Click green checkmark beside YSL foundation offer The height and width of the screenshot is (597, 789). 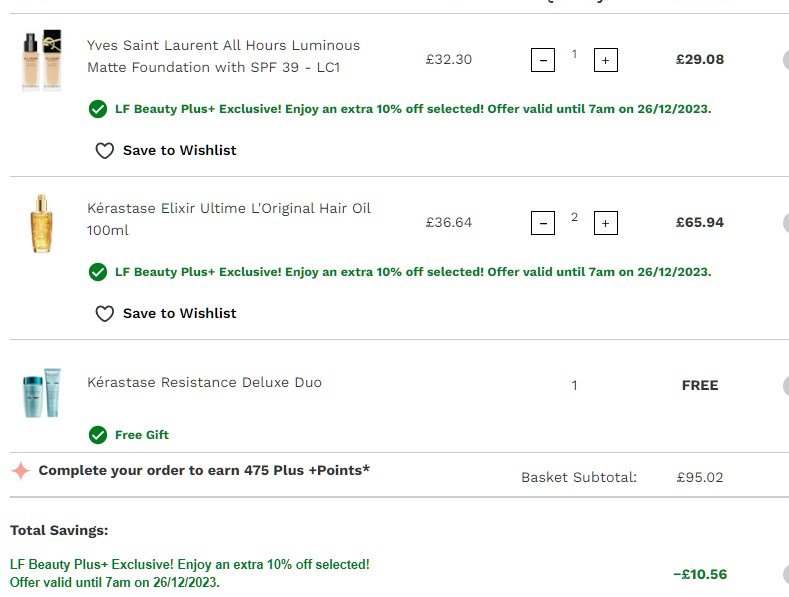point(98,109)
